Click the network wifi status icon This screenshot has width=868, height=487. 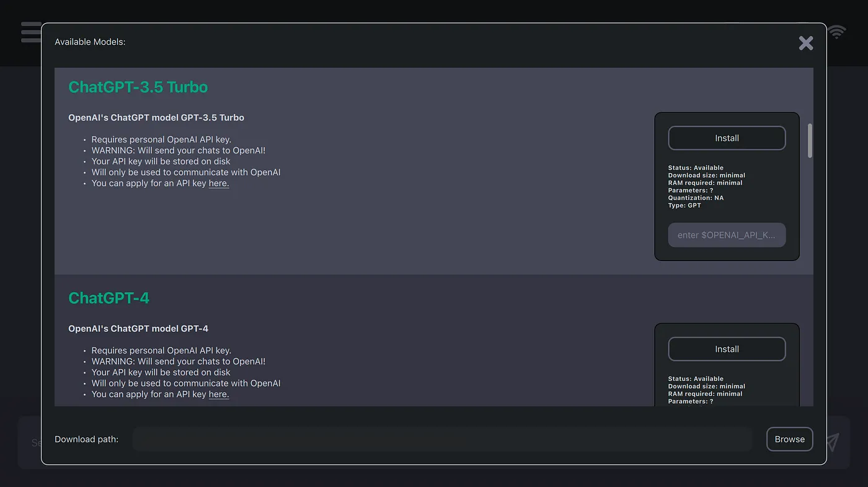pos(838,32)
